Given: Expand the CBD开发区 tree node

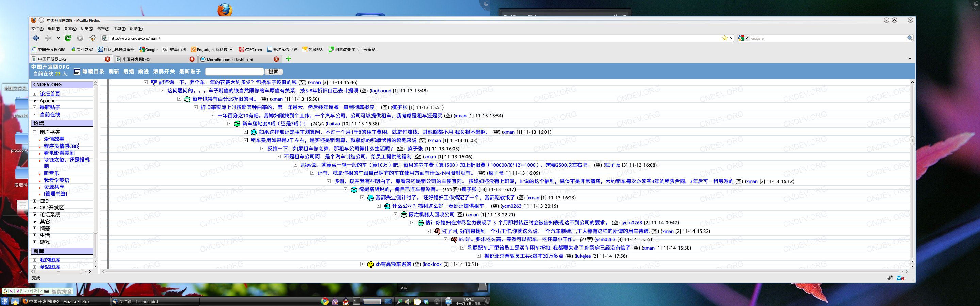Looking at the screenshot, I should [35, 207].
